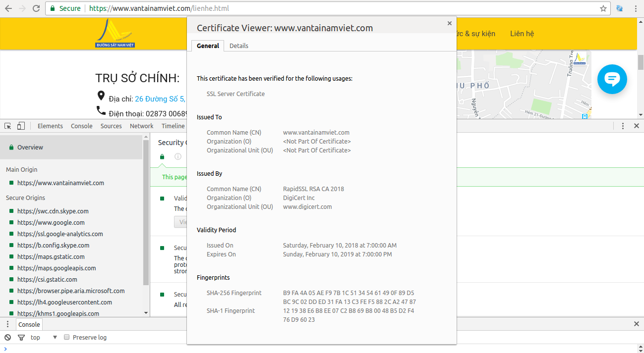Open the DevTools customize three-dot menu
Viewport: 644px width, 353px height.
click(623, 126)
